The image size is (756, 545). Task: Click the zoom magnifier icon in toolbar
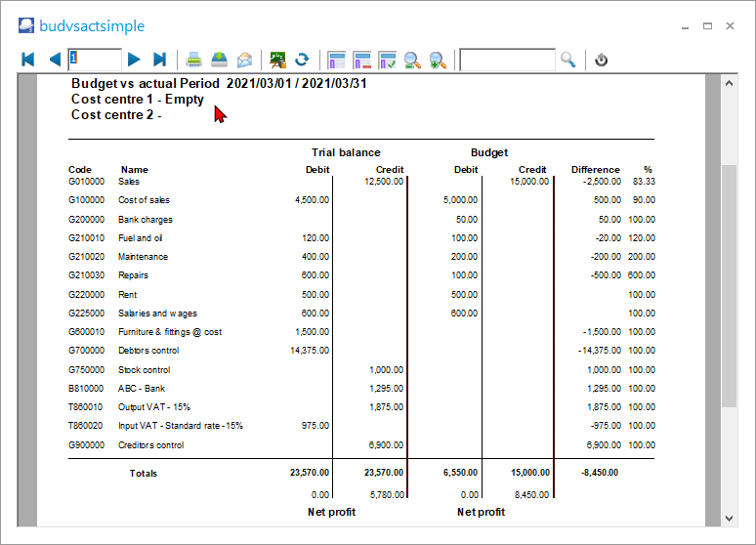click(x=412, y=60)
